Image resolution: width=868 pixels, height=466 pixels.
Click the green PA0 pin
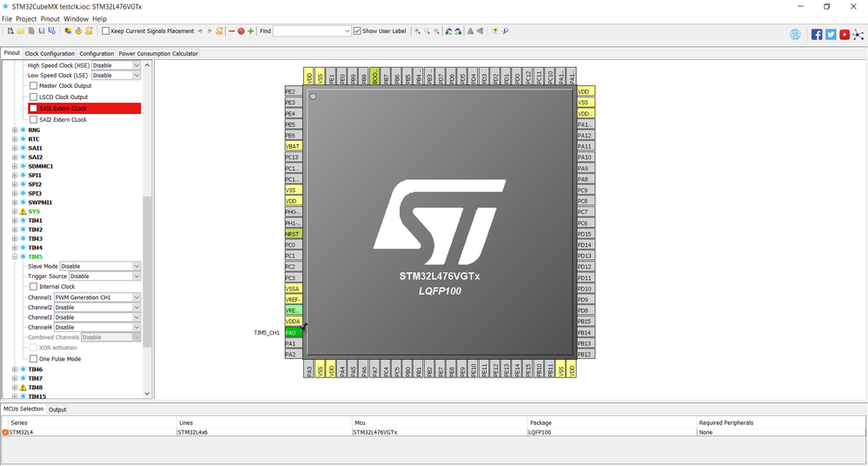(x=291, y=332)
